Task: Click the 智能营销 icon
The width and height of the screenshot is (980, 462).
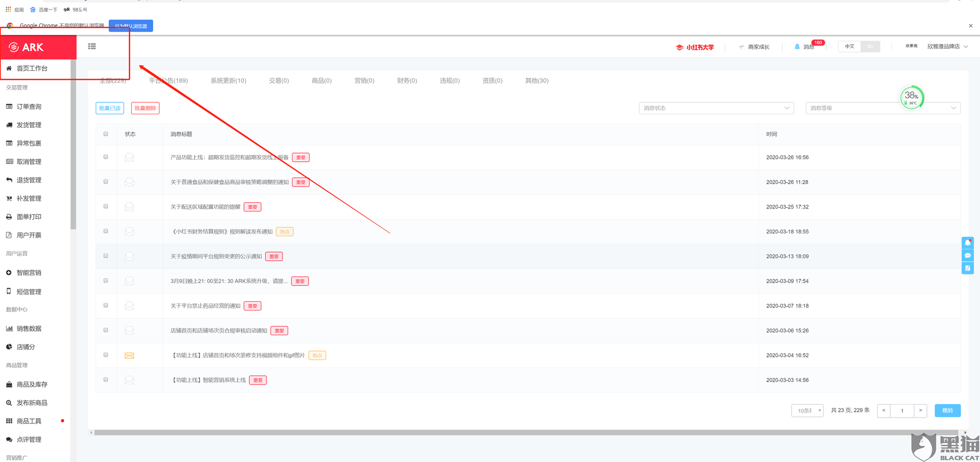Action: point(9,273)
